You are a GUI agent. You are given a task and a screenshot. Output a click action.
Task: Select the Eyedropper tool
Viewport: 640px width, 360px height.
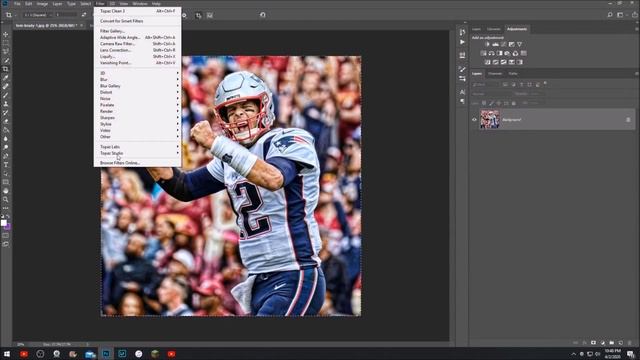(6, 78)
